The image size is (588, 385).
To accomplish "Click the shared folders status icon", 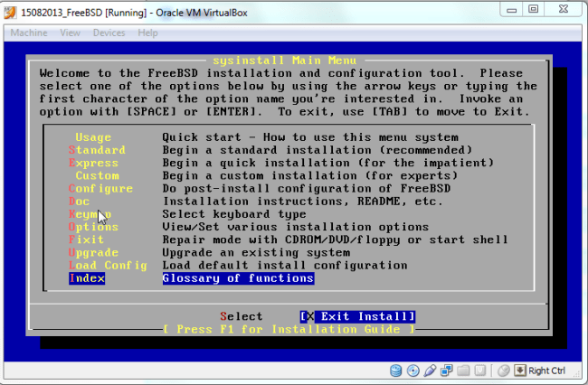I will tap(463, 371).
